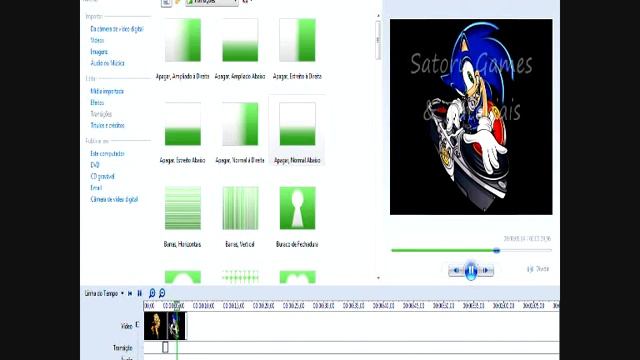The image size is (640, 360).
Task: Zoom in on the timeline
Action: [152, 293]
